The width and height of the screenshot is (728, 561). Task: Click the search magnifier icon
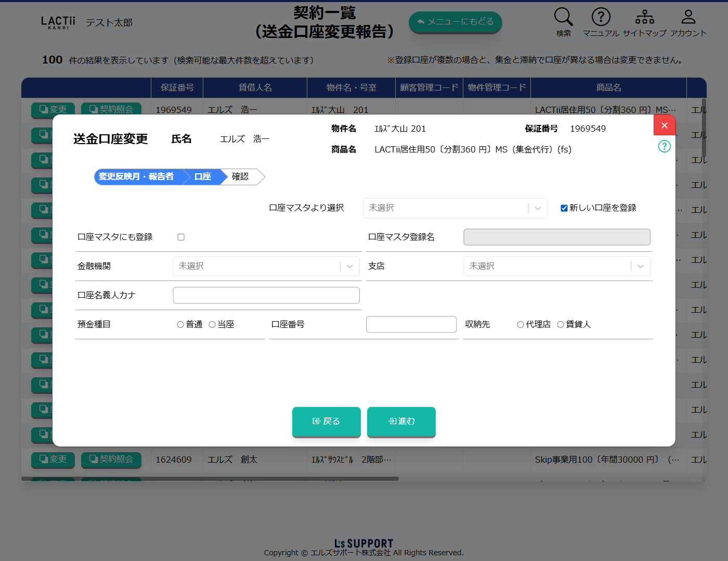pyautogui.click(x=563, y=17)
